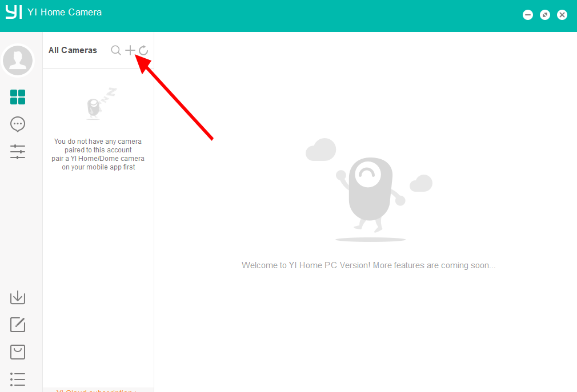
Task: Refresh the All Cameras list
Action: coord(143,50)
